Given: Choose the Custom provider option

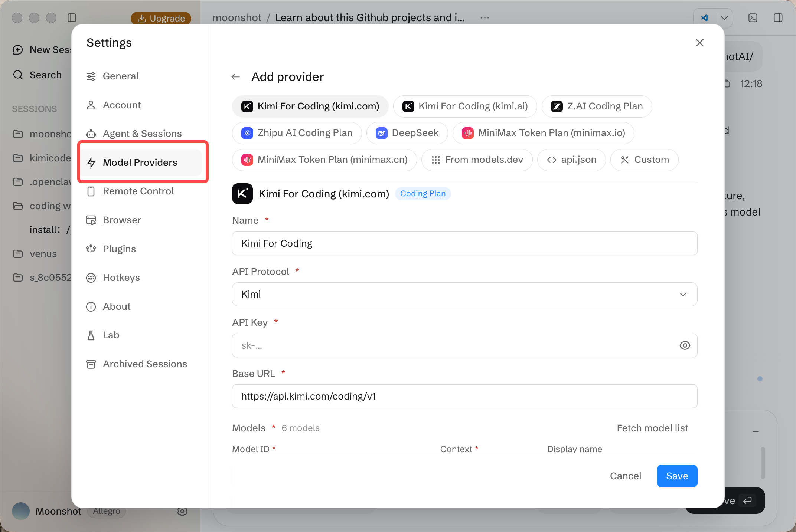Looking at the screenshot, I should tap(644, 160).
